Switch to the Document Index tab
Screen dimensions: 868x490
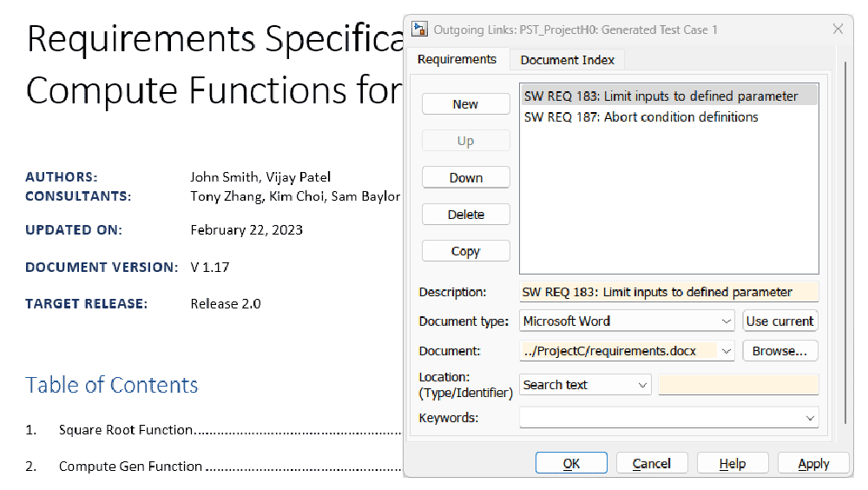567,60
